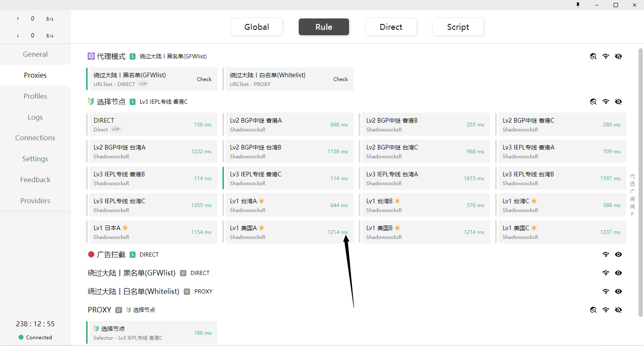The image size is (644, 346).
Task: Check latency of 白名单(Whitelist) URLTest card
Action: pos(340,79)
